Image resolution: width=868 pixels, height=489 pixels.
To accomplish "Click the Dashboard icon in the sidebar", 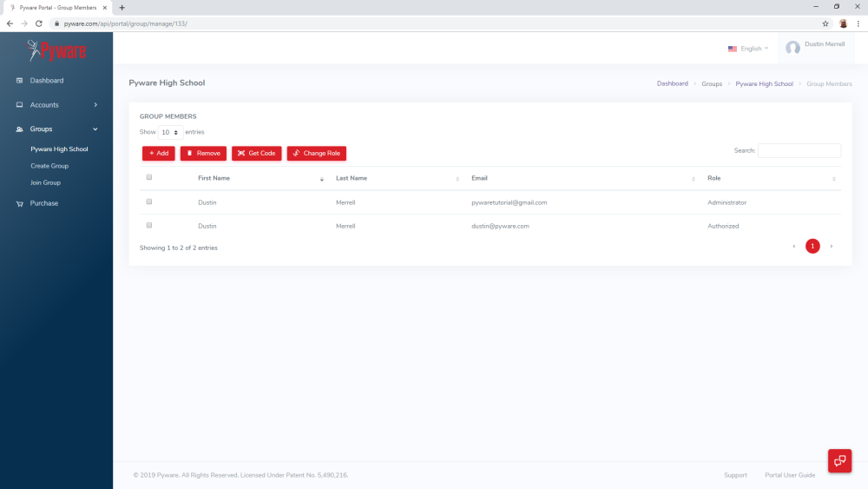I will pos(19,80).
